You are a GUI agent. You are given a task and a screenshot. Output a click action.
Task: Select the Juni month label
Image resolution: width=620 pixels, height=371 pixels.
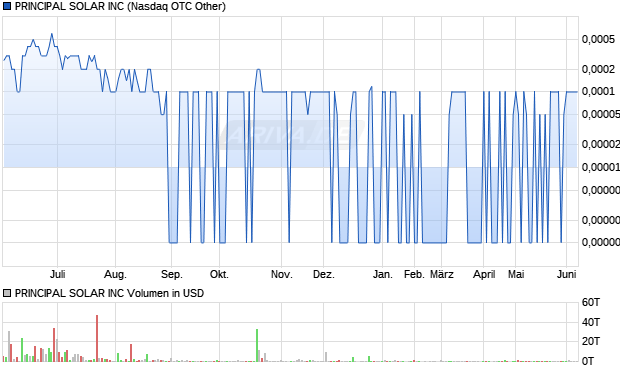pyautogui.click(x=567, y=274)
